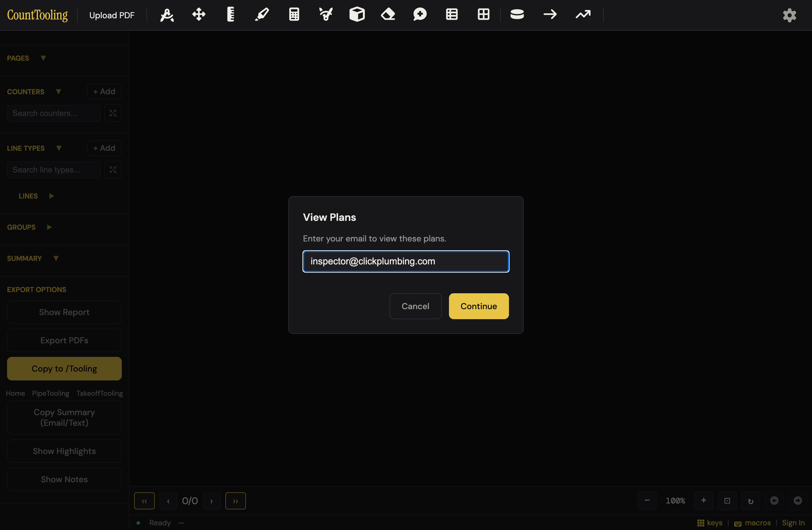
Task: Jump to the first page
Action: (144, 501)
